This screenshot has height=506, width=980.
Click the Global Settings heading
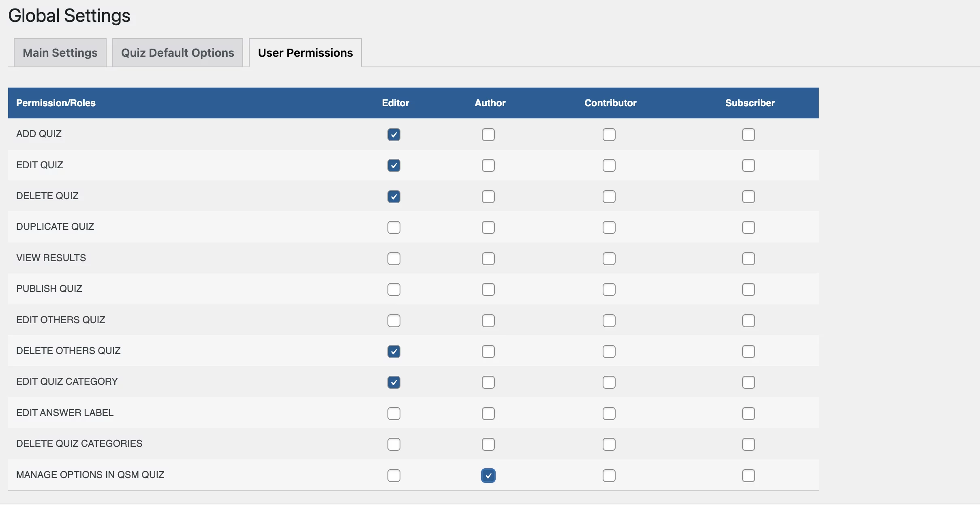click(x=69, y=16)
